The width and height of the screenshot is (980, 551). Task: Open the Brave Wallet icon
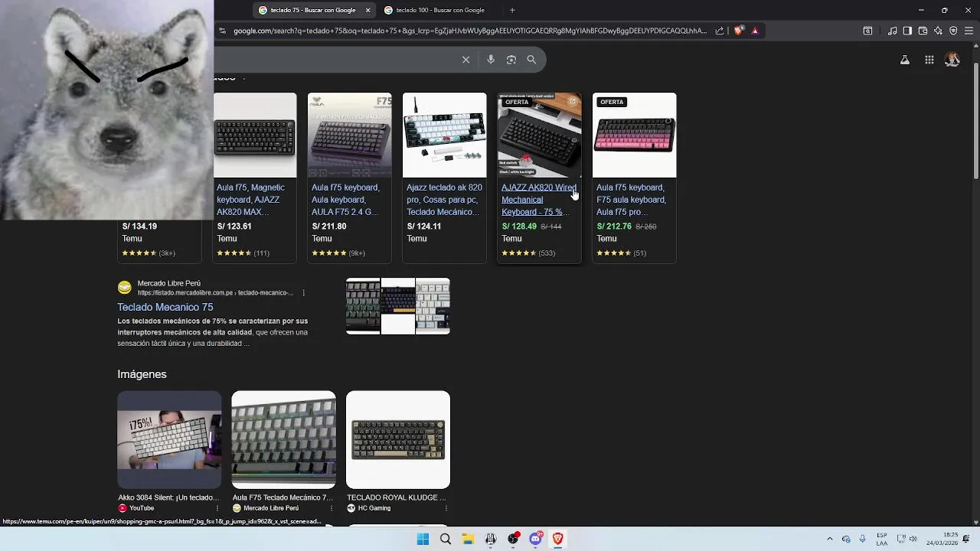click(923, 31)
